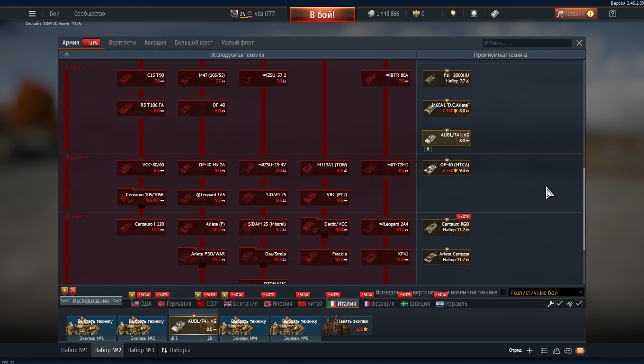Screen dimensions: 644x364
Task: Click in the Поиск search field
Action: tap(527, 43)
